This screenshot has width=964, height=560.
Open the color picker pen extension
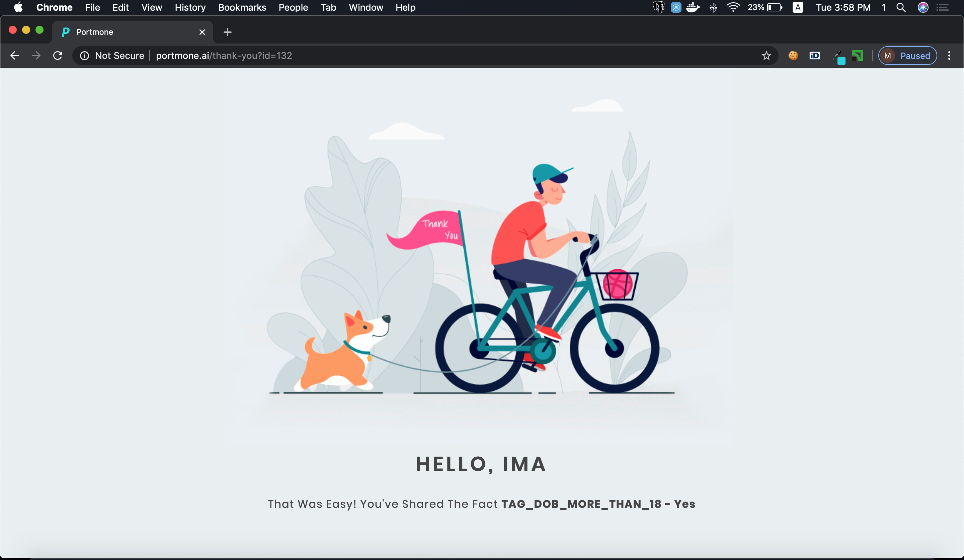839,57
